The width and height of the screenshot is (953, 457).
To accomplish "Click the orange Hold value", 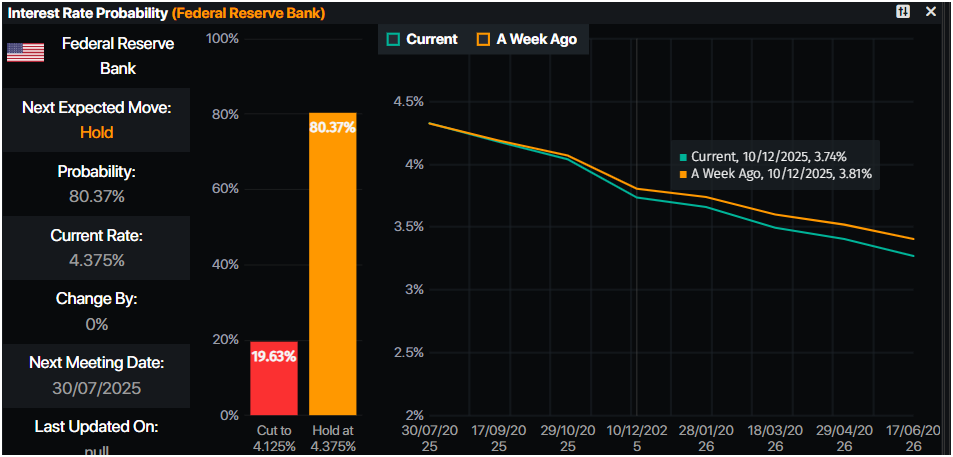I will point(97,132).
